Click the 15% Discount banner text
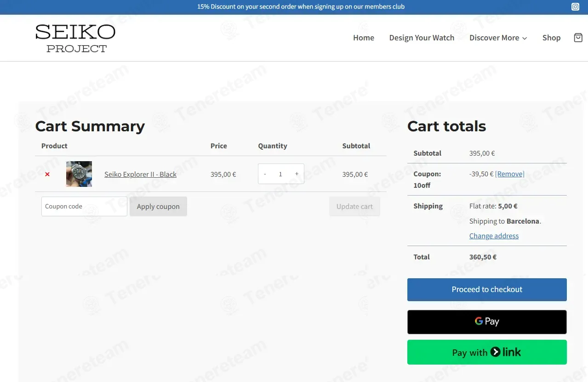 tap(301, 6)
